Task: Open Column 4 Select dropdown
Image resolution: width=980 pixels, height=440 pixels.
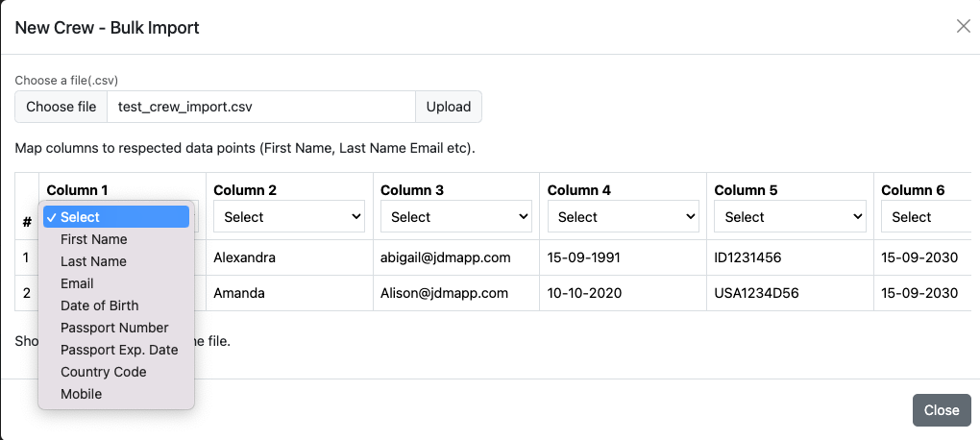Action: [x=623, y=217]
